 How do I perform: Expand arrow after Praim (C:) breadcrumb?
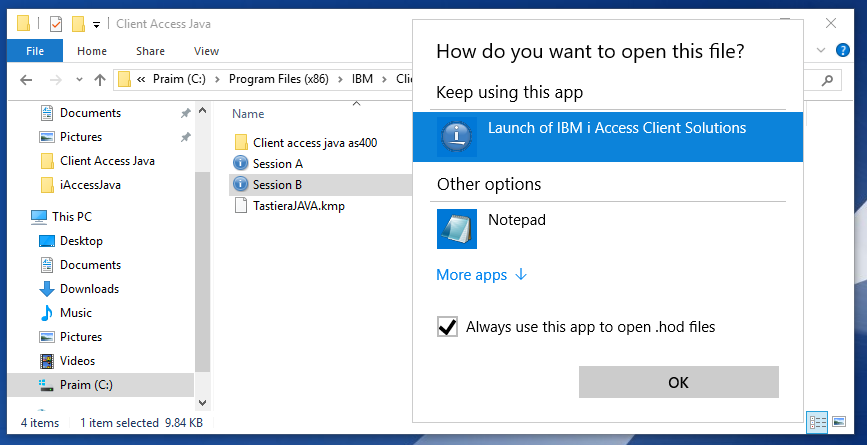click(x=217, y=79)
